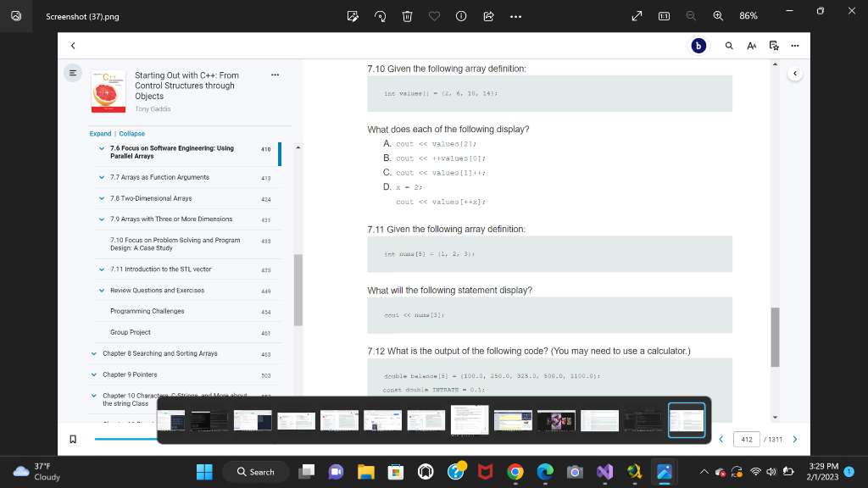The height and width of the screenshot is (488, 868).
Task: Open the blue 'b' profile avatar
Action: click(x=698, y=46)
